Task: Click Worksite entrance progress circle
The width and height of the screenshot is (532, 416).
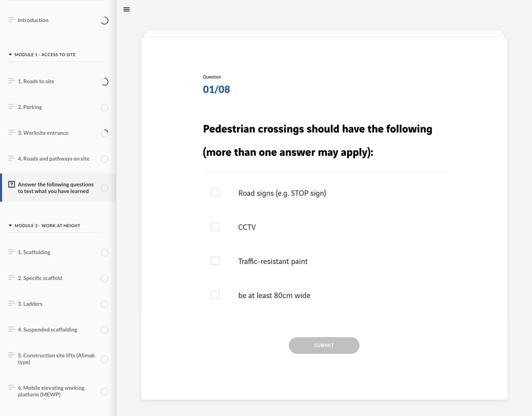Action: point(104,133)
